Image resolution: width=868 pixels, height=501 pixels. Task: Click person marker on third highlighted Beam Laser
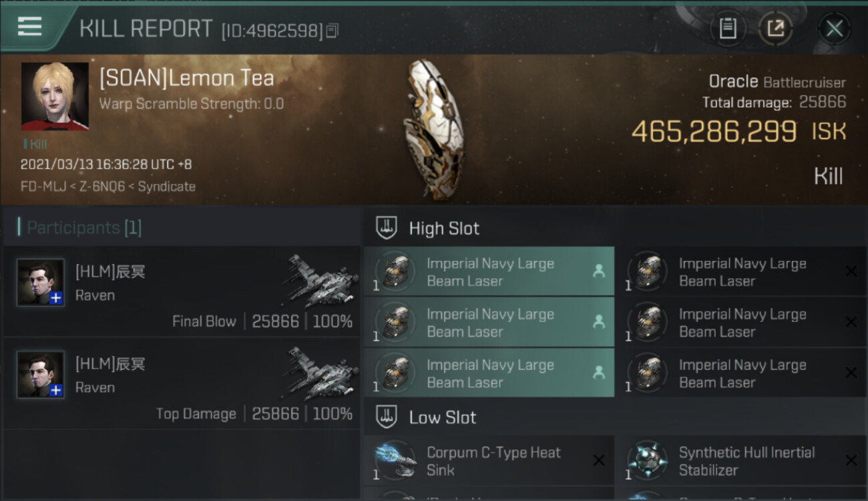pyautogui.click(x=598, y=373)
